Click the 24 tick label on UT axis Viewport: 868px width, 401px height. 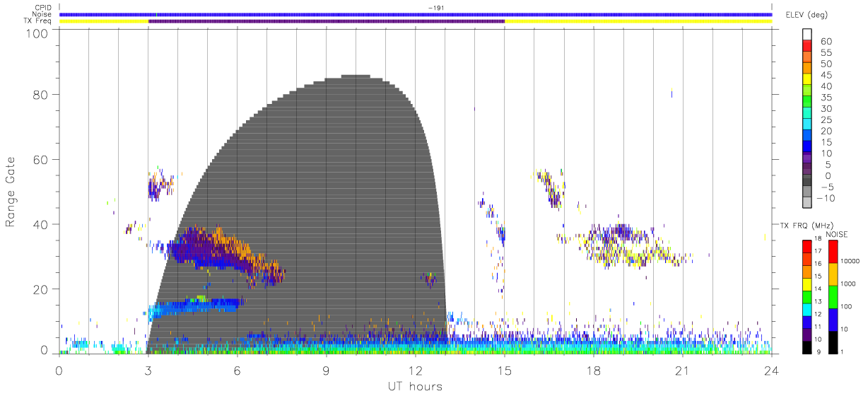tap(772, 370)
